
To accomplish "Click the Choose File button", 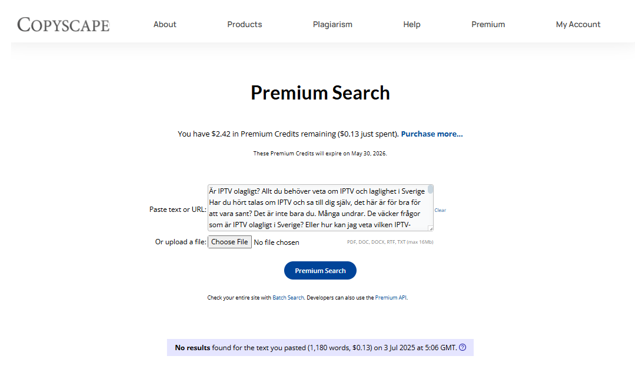I will [230, 242].
